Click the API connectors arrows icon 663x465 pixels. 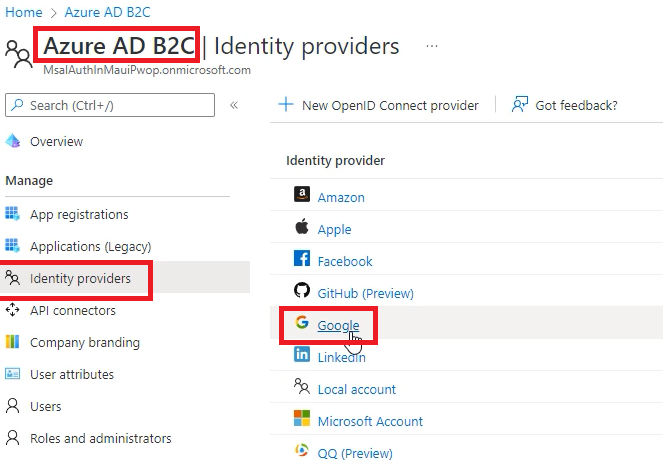coord(12,309)
